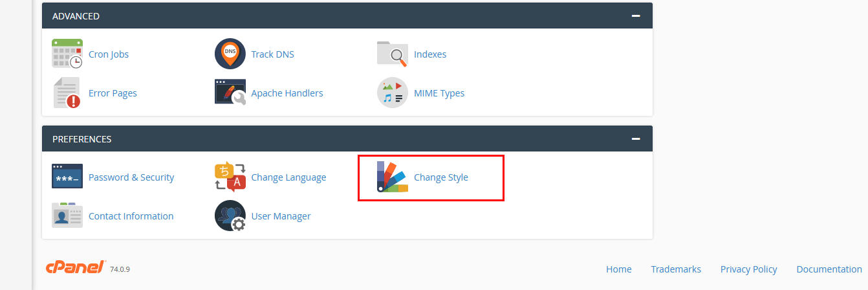Image resolution: width=868 pixels, height=290 pixels.
Task: Click the Cron Jobs calendar icon
Action: coord(67,54)
